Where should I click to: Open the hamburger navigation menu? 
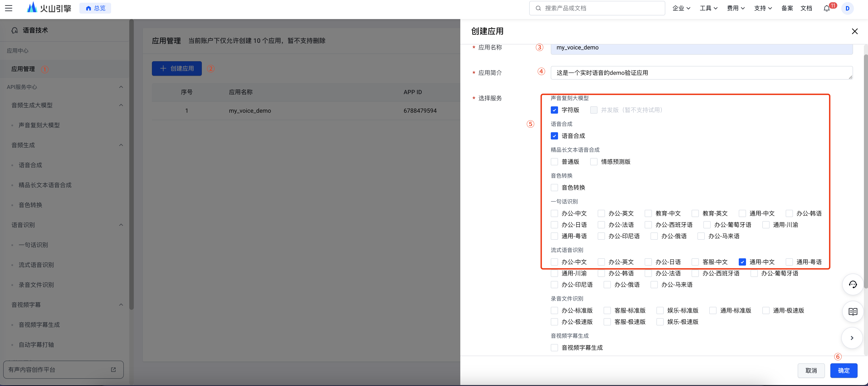pos(9,8)
